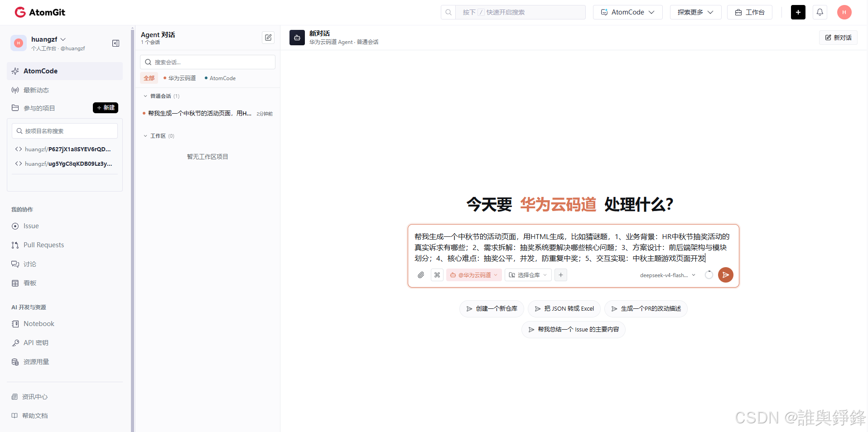The height and width of the screenshot is (432, 868).
Task: Open the AtomCode dropdown in header
Action: [628, 12]
